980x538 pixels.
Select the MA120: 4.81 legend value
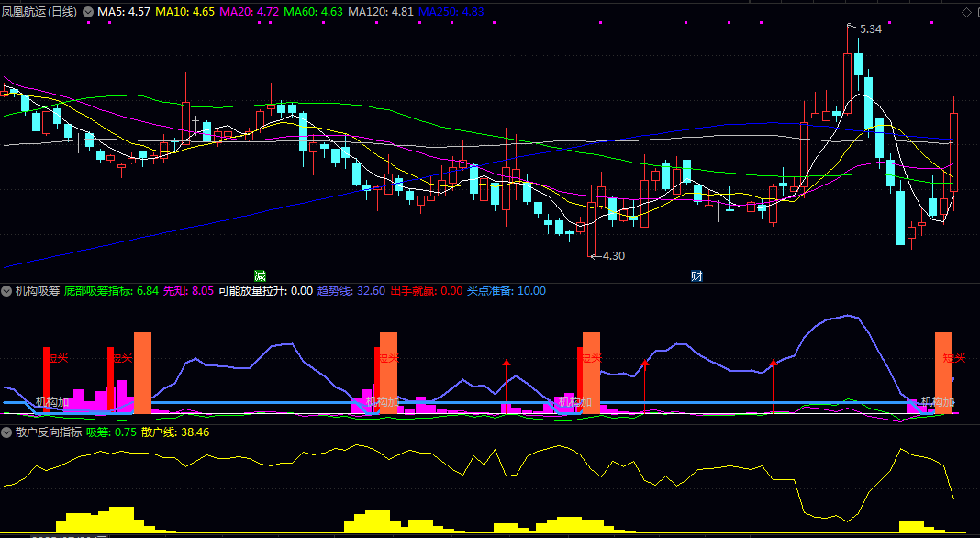[381, 12]
